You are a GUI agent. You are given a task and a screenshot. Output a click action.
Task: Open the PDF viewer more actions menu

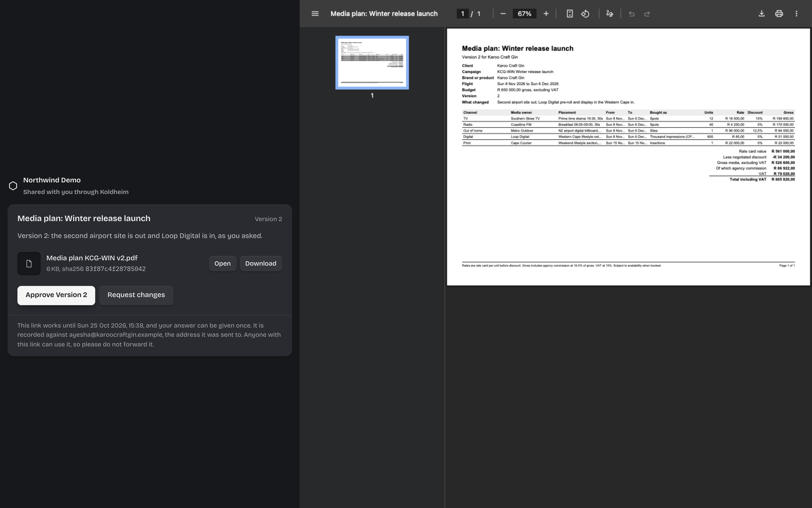[797, 14]
